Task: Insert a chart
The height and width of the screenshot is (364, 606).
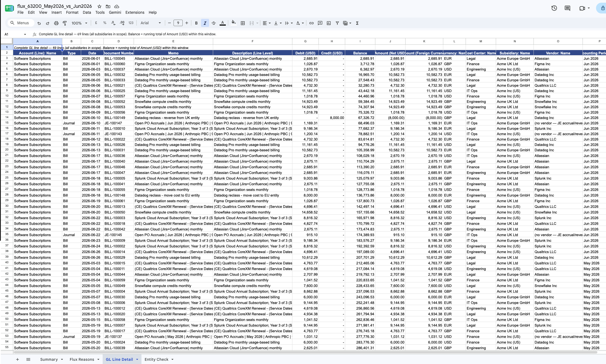Action: click(x=329, y=23)
